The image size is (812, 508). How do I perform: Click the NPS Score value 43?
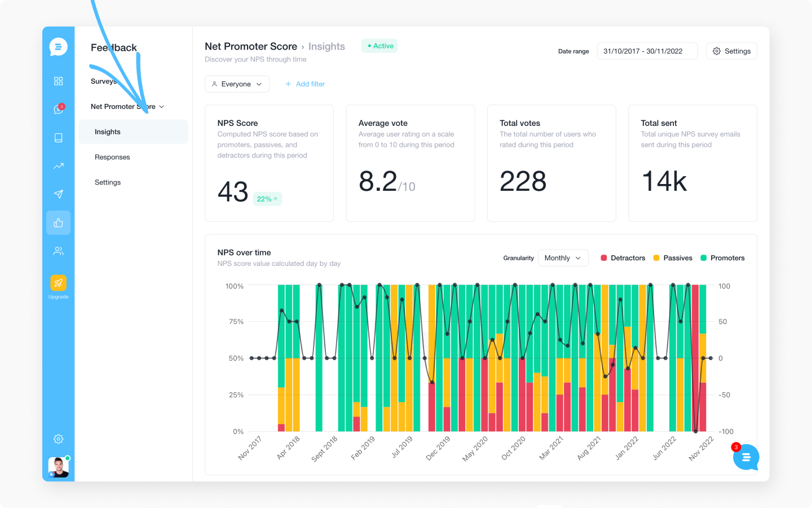click(x=233, y=192)
